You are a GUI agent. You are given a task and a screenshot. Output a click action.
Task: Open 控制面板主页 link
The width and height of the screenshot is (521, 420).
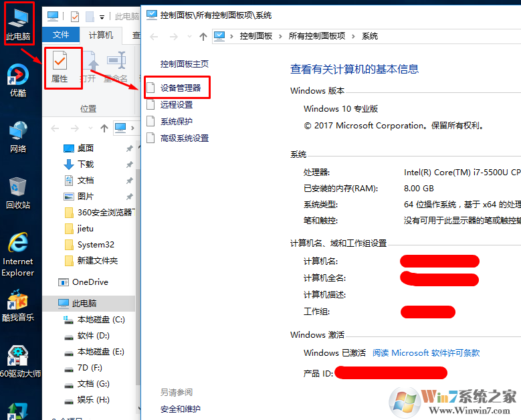pos(185,64)
